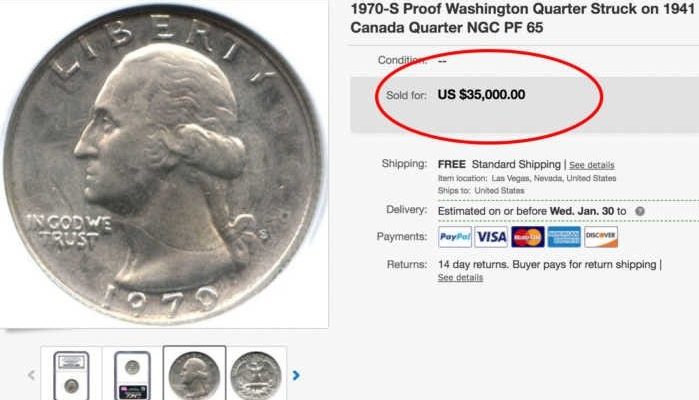Click the large 1970 quarter image
This screenshot has height=400, width=699.
point(163,163)
